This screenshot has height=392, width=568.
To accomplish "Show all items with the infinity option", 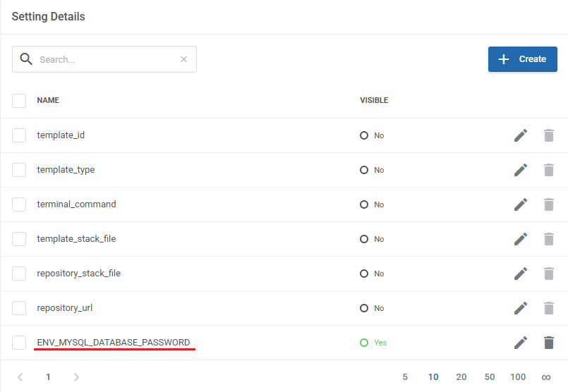I will [x=546, y=377].
